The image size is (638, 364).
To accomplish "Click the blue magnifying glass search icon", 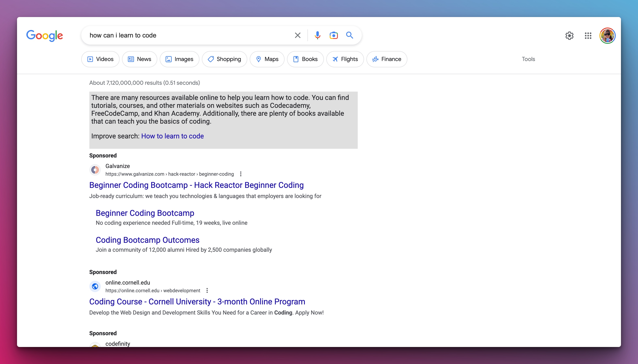I will [x=349, y=35].
